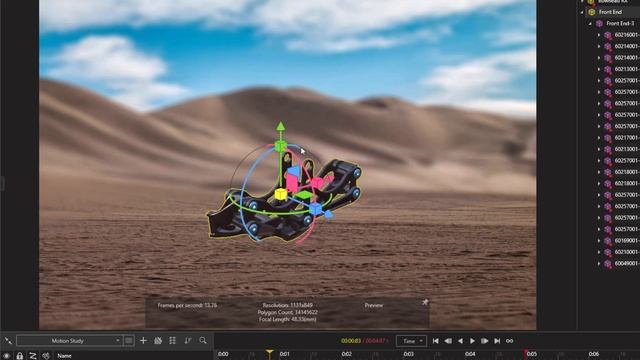640x360 pixels.
Task: Play the animation in reverse
Action: [460, 341]
